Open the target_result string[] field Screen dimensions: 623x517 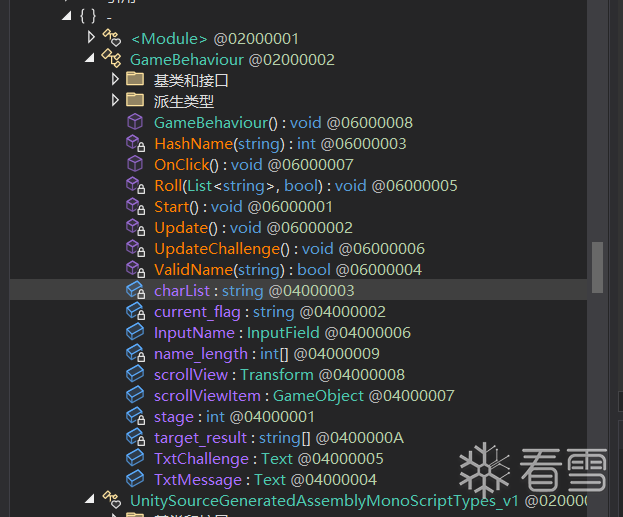click(279, 438)
